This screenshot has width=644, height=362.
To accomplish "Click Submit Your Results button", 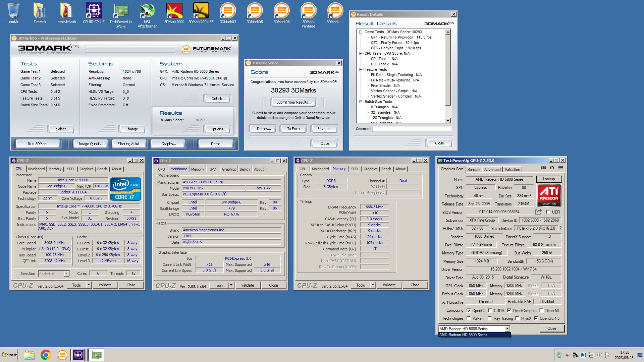I will click(293, 102).
